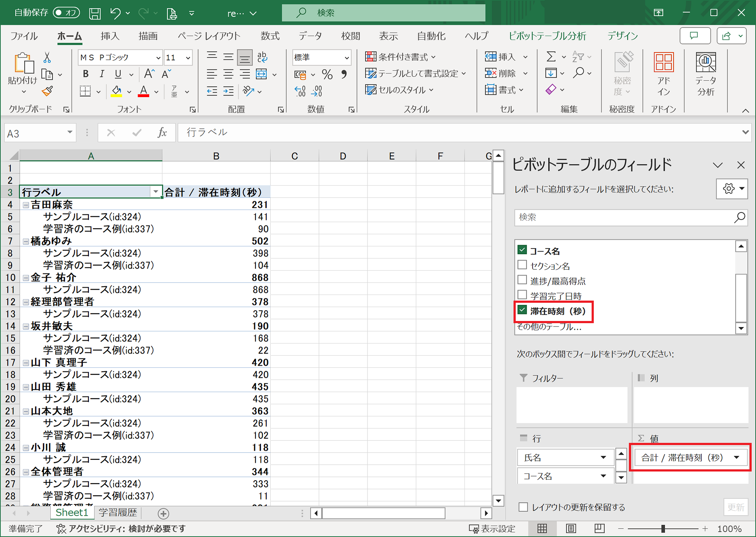The image size is (756, 537).
Task: Click the Cut scissors icon
Action: click(47, 57)
